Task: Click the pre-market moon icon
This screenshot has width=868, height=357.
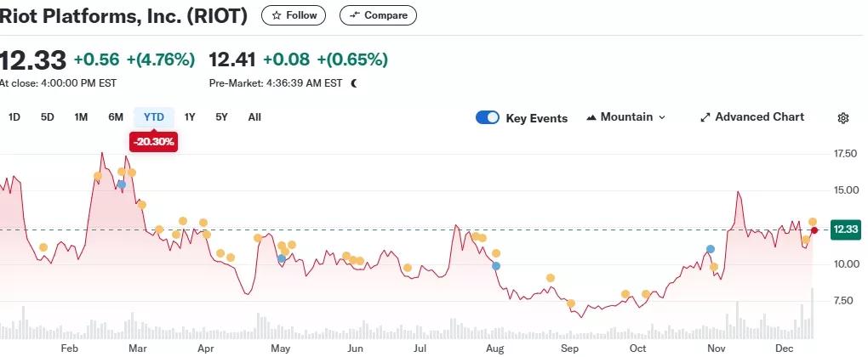Action: tap(354, 83)
